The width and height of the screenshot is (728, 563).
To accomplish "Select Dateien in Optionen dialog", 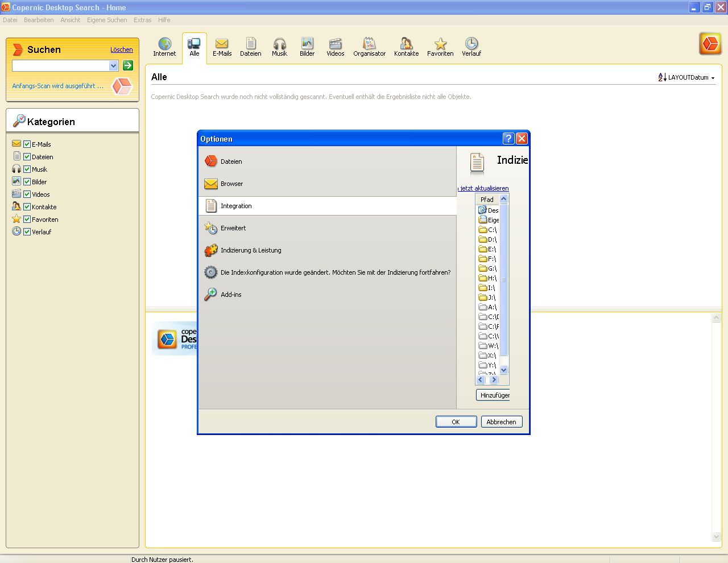I will pos(328,162).
